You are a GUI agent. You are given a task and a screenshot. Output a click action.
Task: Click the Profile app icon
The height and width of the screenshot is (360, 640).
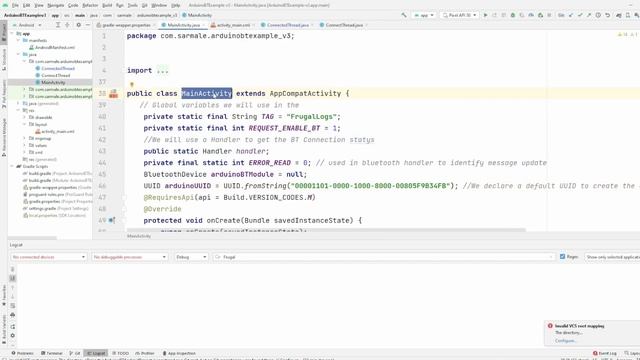[x=531, y=15]
